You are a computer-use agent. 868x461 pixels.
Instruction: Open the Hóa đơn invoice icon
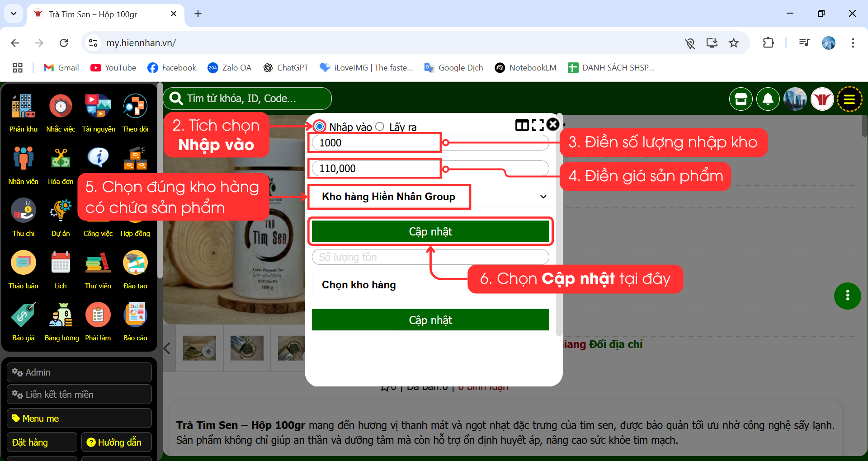pyautogui.click(x=61, y=158)
